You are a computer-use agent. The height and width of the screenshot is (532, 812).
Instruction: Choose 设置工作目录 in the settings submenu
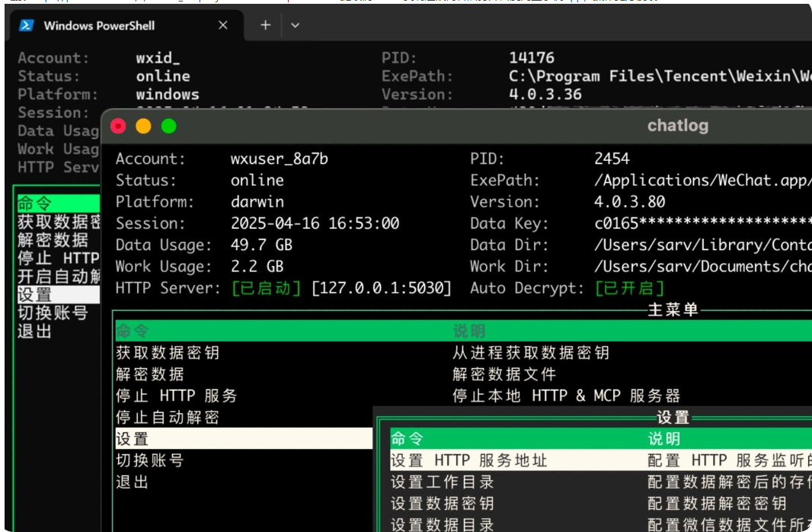pos(443,482)
